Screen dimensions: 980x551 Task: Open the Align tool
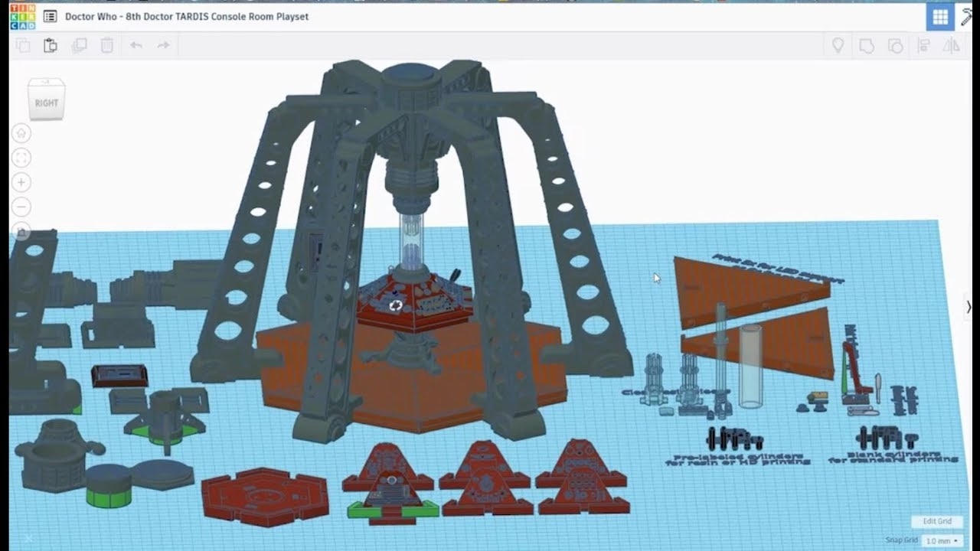[923, 45]
